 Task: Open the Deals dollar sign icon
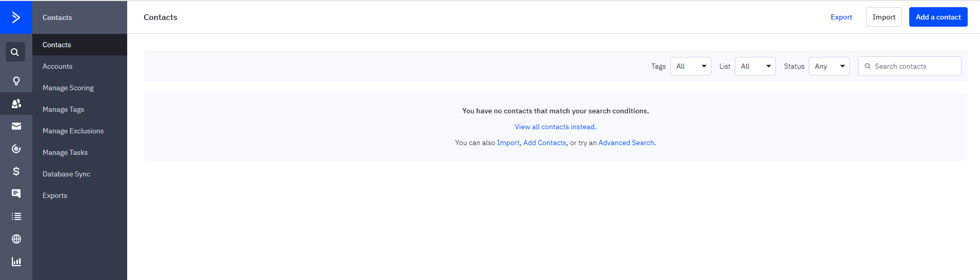16,171
